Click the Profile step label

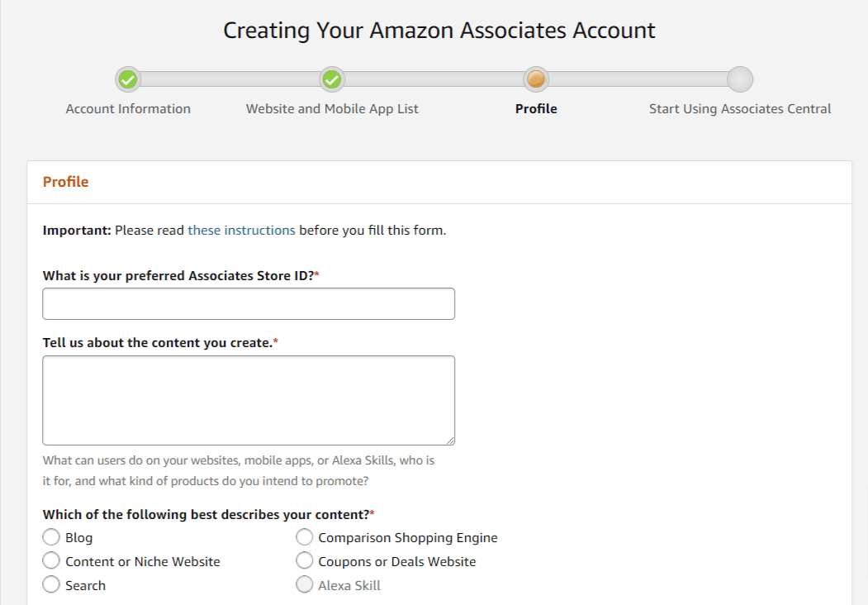[x=536, y=108]
